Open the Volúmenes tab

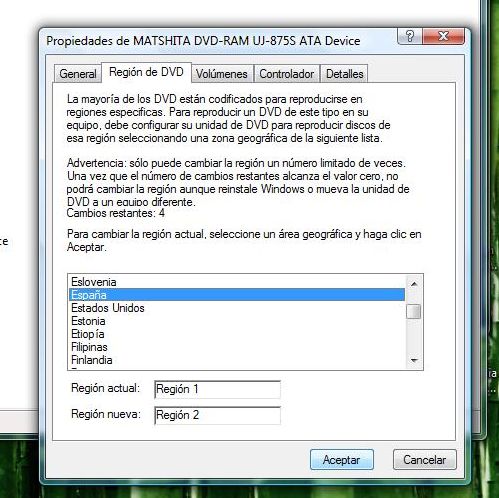point(222,74)
